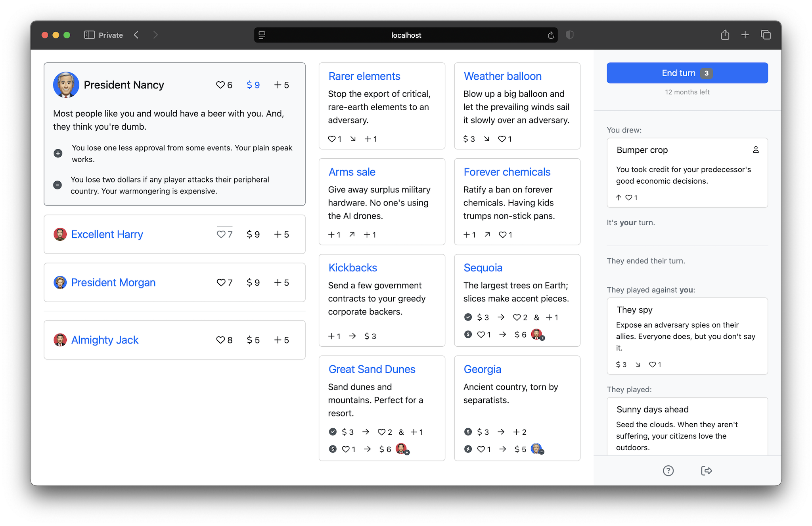Select the Almighty Jack player

coord(105,340)
